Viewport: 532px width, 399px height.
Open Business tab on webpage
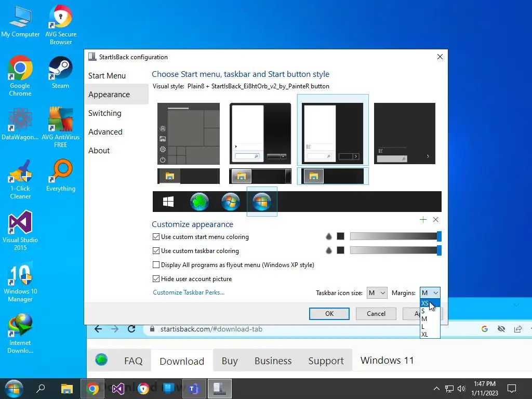[x=273, y=361]
